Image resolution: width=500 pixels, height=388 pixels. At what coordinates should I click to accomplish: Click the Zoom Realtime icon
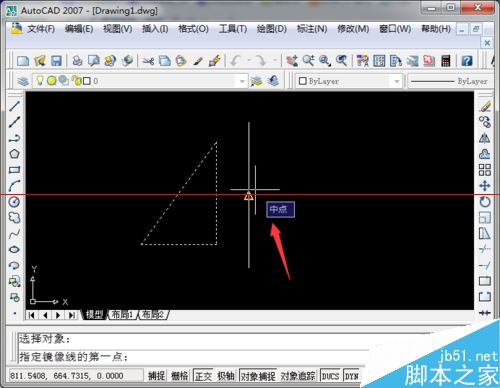point(308,61)
